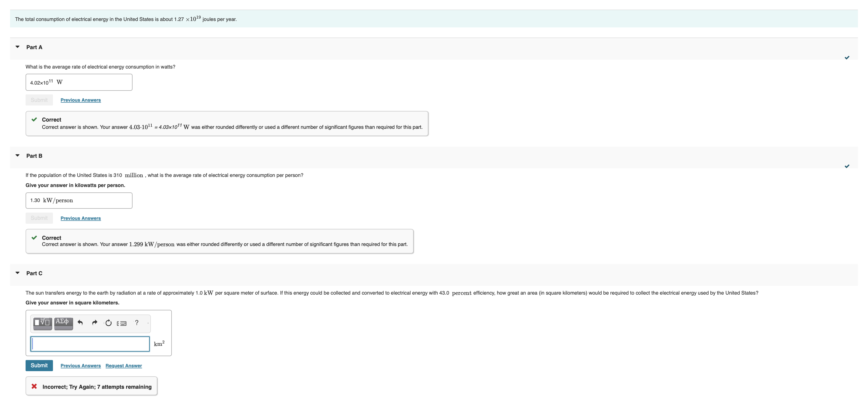Collapse the Part A section triangle

tap(18, 47)
